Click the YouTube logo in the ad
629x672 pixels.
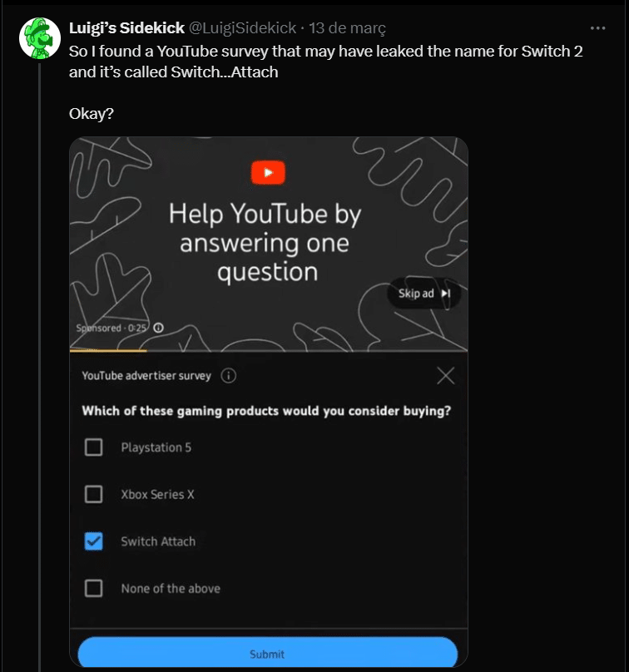[268, 173]
